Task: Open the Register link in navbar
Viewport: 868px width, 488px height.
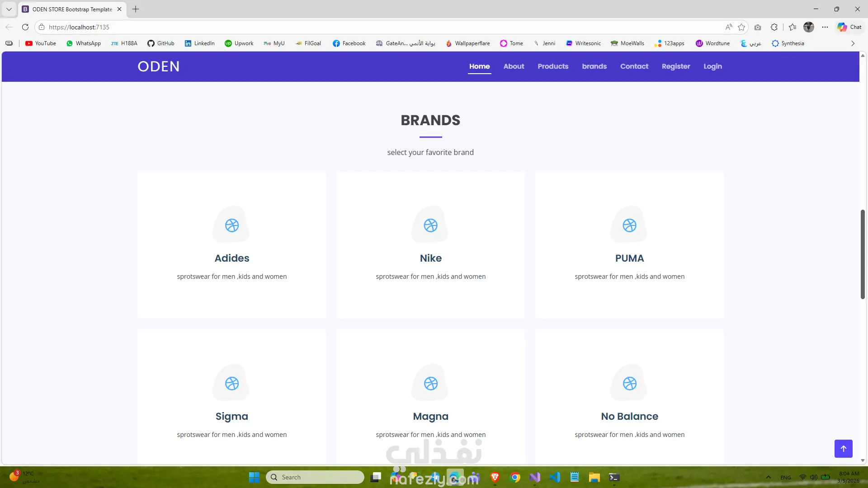Action: [x=675, y=66]
